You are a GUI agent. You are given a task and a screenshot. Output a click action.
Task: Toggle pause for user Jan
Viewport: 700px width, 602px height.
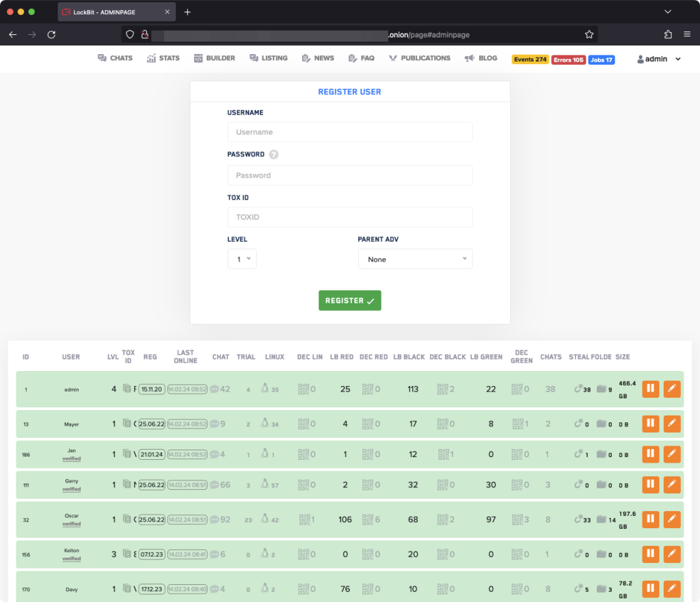pyautogui.click(x=650, y=454)
